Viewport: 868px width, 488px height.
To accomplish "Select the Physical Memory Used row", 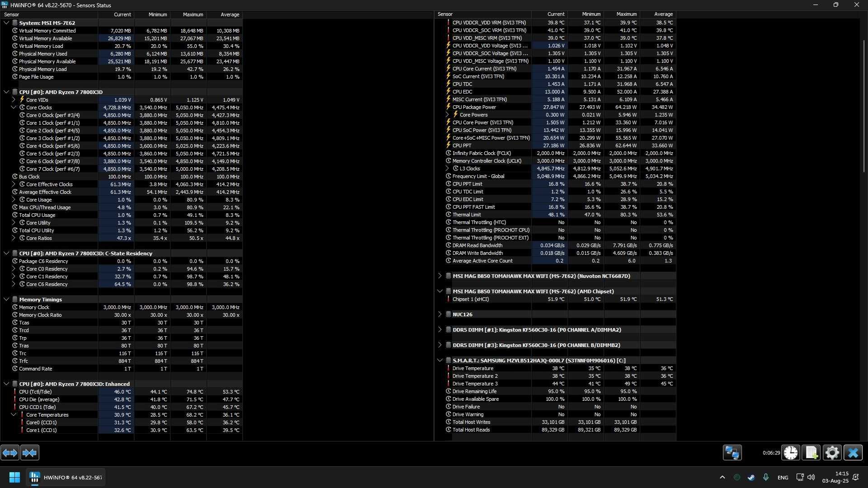I will coord(121,54).
